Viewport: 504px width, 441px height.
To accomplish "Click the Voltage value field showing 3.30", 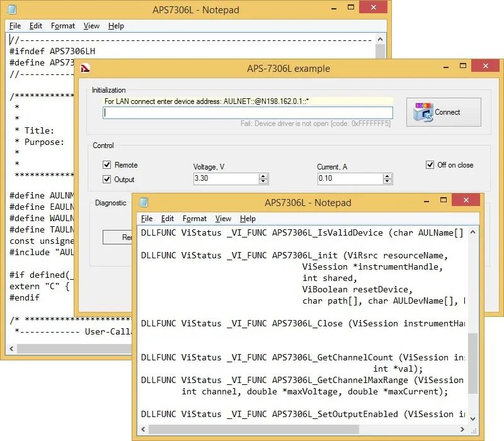I will pyautogui.click(x=226, y=179).
